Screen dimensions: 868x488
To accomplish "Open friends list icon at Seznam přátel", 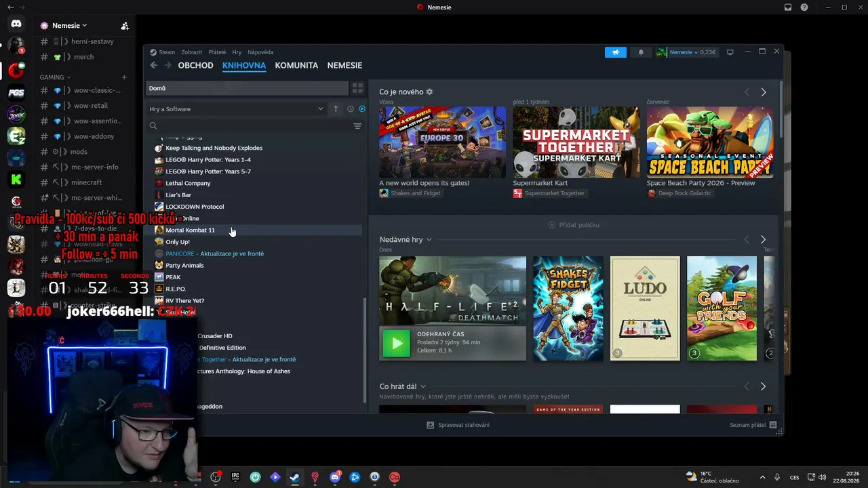I will (773, 425).
